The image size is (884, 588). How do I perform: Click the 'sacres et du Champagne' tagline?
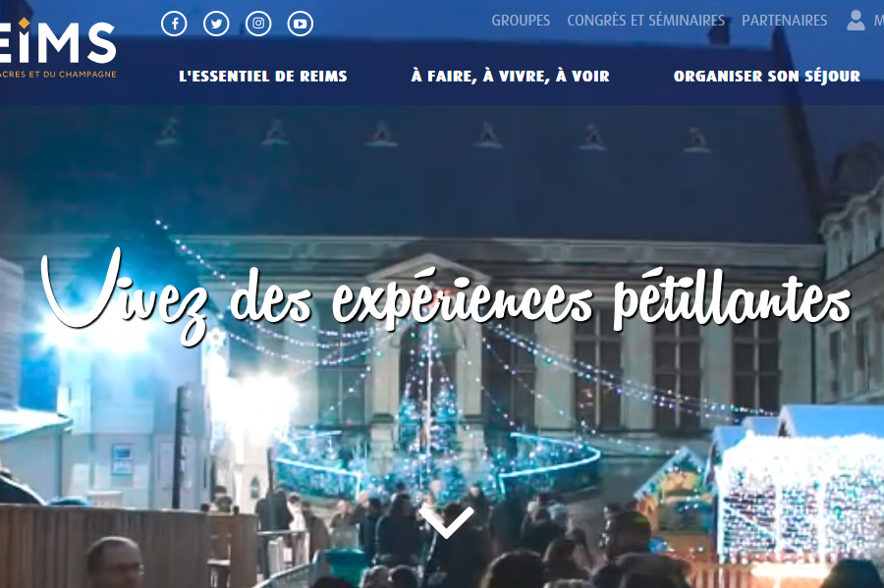click(58, 74)
